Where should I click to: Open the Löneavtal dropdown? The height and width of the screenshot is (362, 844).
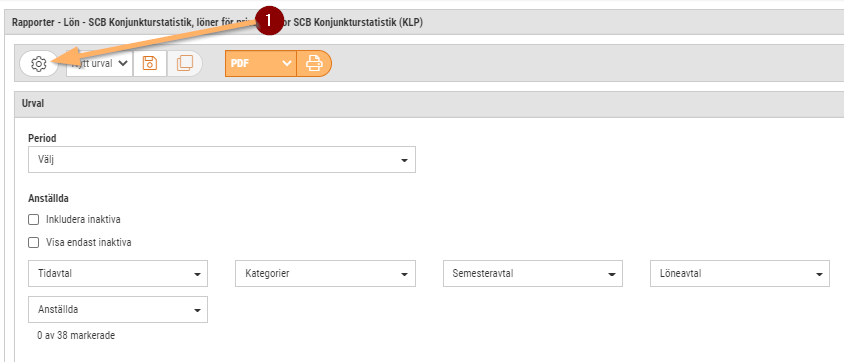(740, 273)
